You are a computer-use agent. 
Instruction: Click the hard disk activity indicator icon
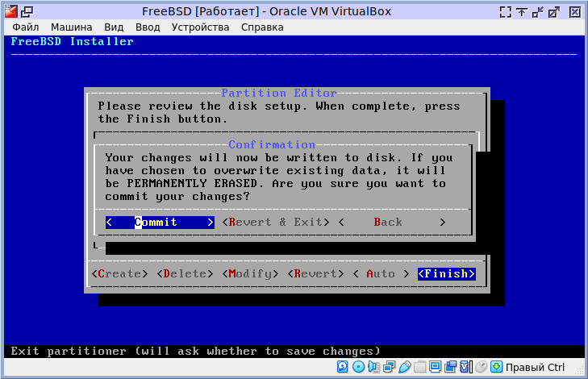tap(342, 367)
